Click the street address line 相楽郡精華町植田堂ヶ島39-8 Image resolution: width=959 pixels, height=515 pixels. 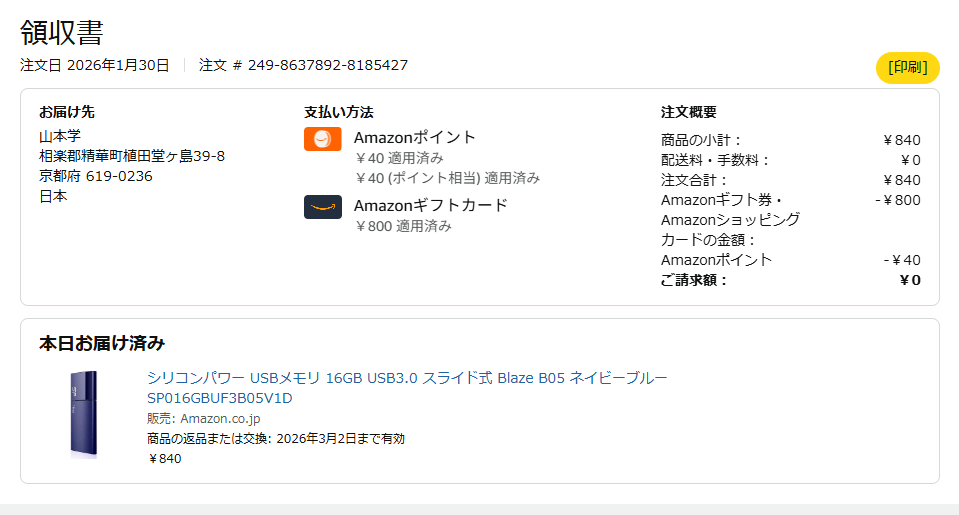pyautogui.click(x=132, y=156)
